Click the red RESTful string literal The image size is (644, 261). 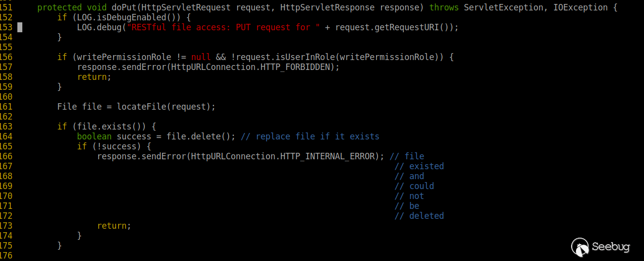(x=223, y=27)
